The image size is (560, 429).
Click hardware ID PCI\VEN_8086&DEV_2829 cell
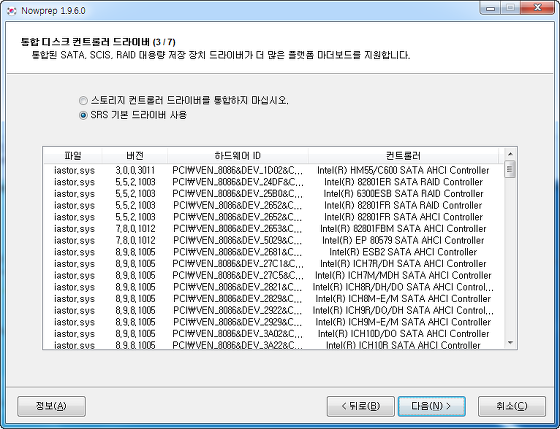click(238, 299)
